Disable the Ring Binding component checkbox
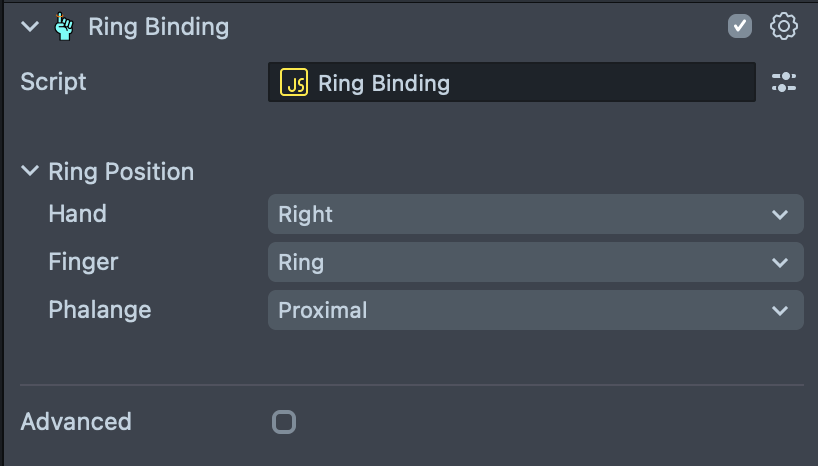Screen dimensions: 818x466 pyautogui.click(x=740, y=27)
